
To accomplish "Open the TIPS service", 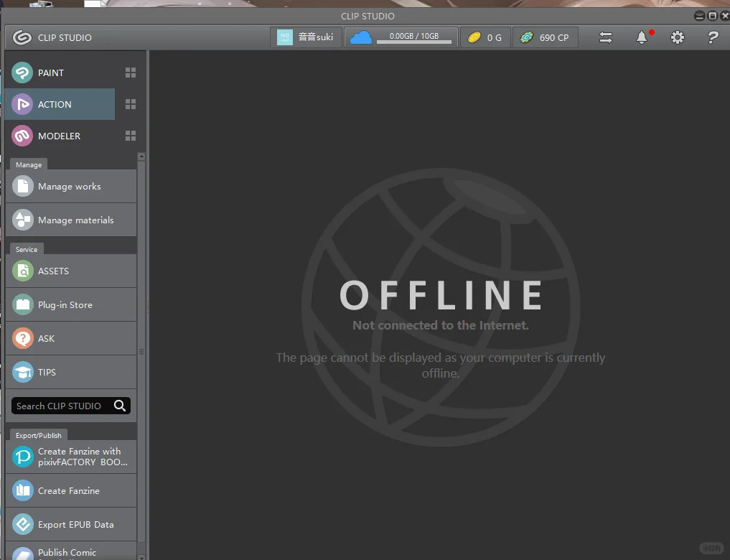I will click(71, 372).
